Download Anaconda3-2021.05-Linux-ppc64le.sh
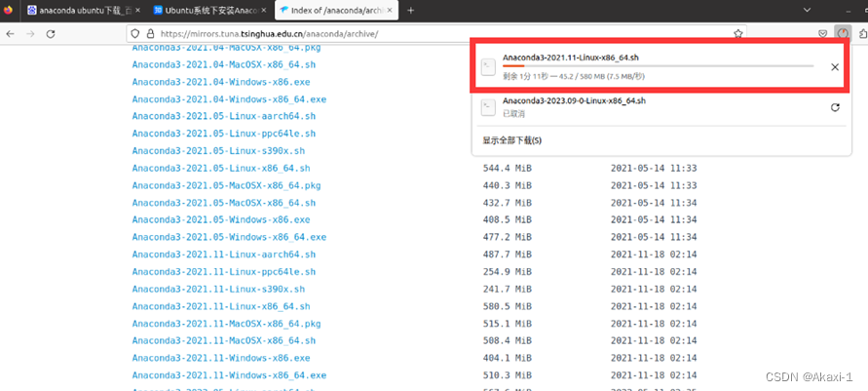 (x=224, y=134)
